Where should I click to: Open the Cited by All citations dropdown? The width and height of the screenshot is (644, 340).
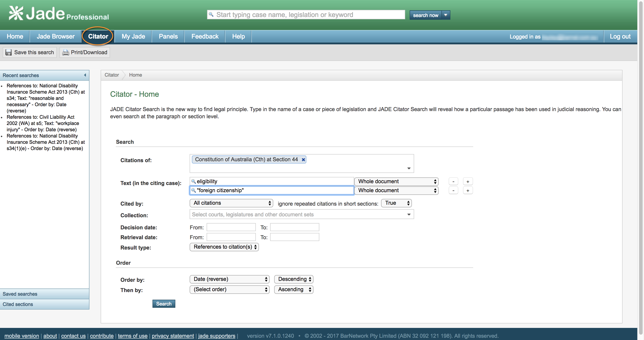coord(231,203)
